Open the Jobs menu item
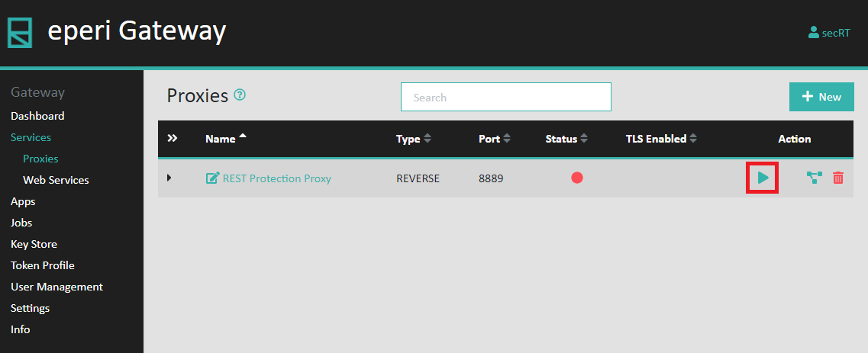Viewport: 868px width, 353px height. (x=21, y=223)
